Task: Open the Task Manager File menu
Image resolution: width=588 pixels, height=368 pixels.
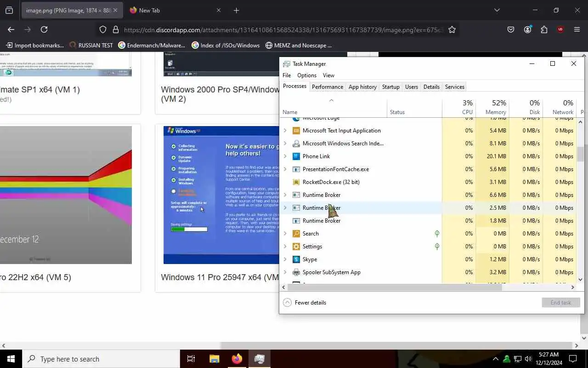Action: pos(287,75)
